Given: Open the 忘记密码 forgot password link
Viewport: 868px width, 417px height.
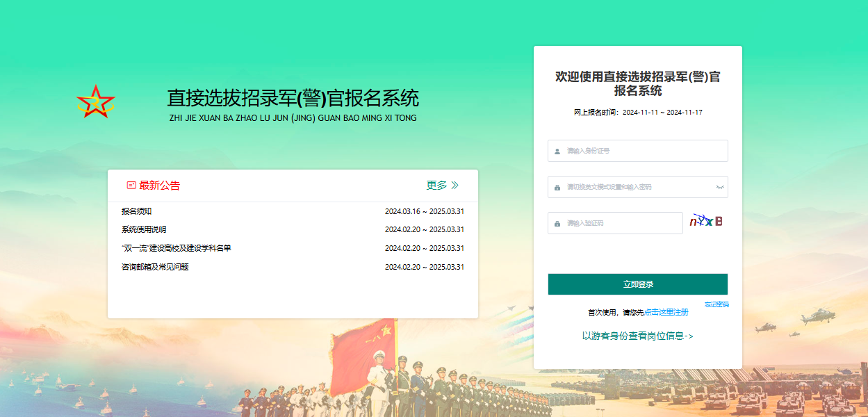Looking at the screenshot, I should (716, 304).
